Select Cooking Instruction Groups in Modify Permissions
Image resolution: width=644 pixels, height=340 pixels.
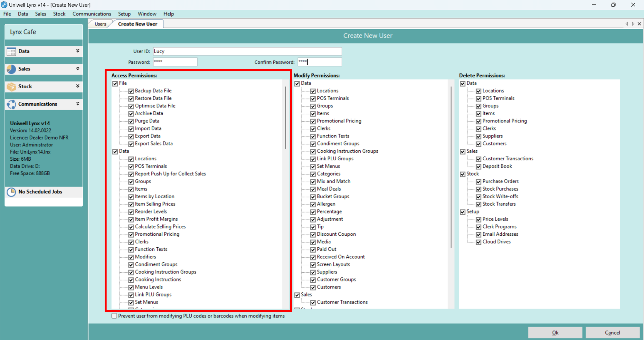coord(347,151)
